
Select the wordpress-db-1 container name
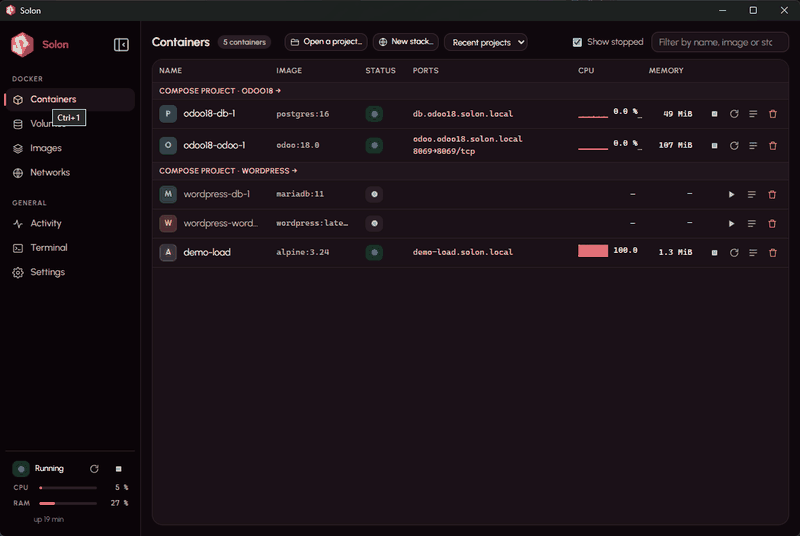coord(217,194)
